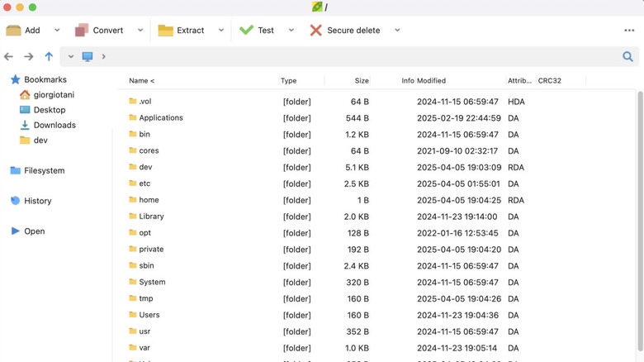Go up one level with blue arrow
This screenshot has height=362, width=644.
coord(49,56)
